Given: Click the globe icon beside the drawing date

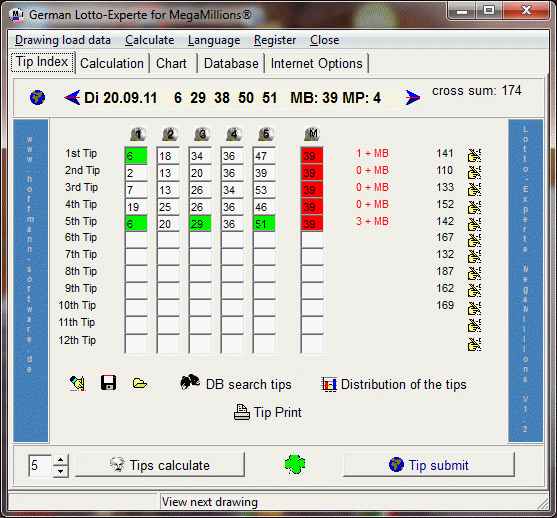Looking at the screenshot, I should [37, 97].
